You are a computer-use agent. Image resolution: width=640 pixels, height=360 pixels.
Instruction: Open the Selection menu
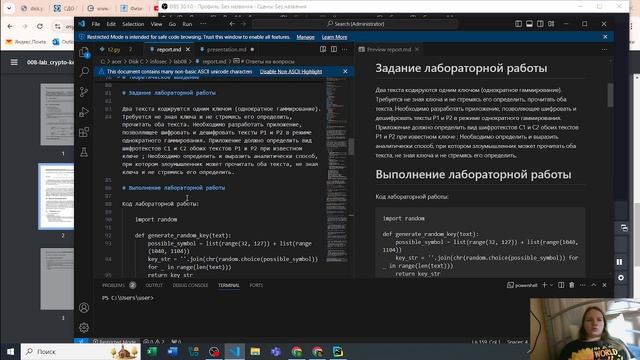(133, 24)
